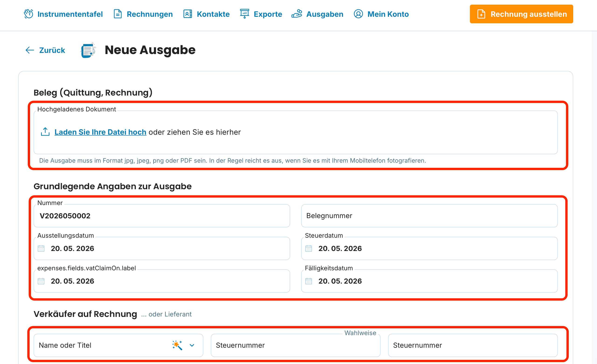Open the Instrumententafel menu item
This screenshot has width=597, height=364.
click(63, 14)
